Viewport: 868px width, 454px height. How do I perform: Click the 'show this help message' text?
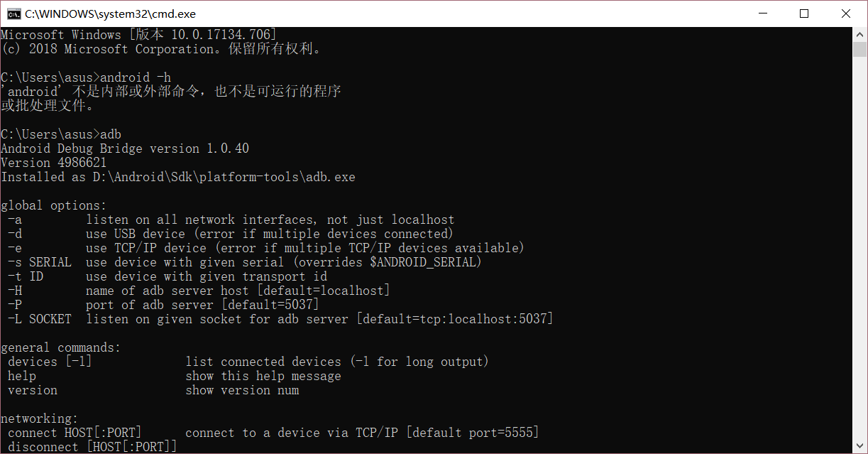click(263, 376)
